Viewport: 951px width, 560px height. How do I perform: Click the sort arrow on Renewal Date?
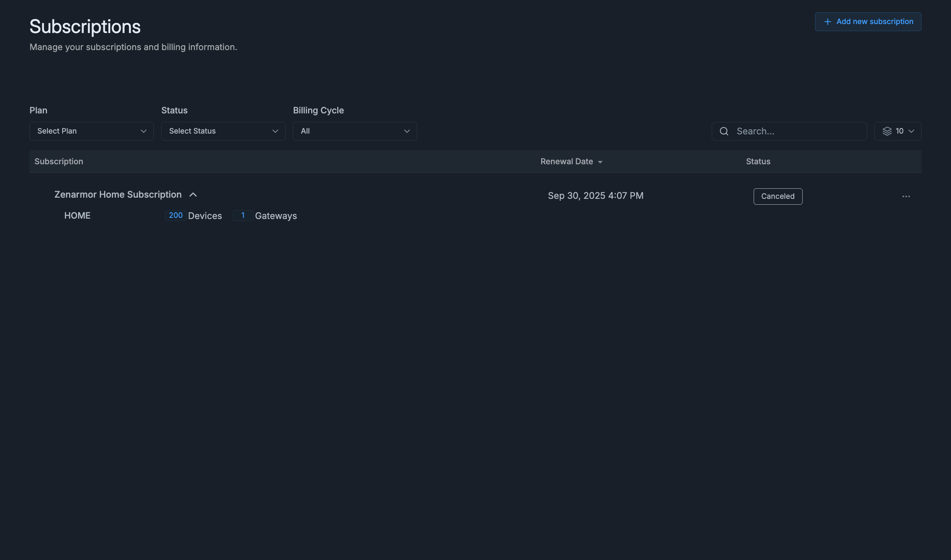point(601,162)
